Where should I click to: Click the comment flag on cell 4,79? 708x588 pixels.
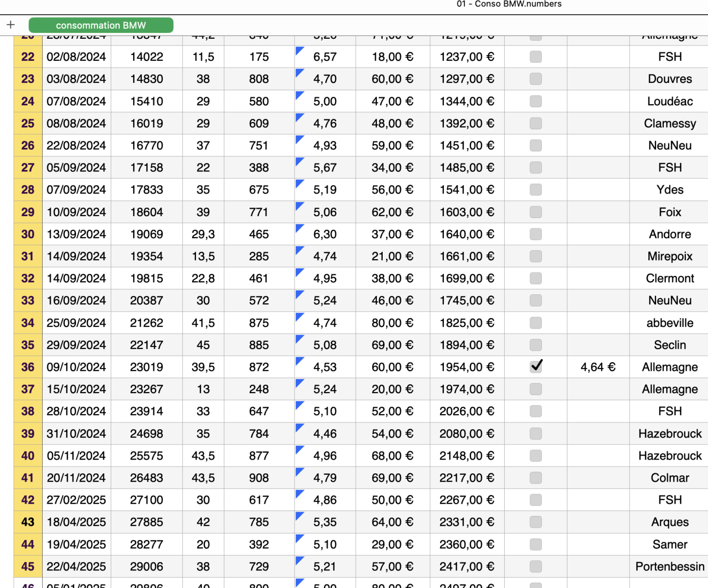299,471
